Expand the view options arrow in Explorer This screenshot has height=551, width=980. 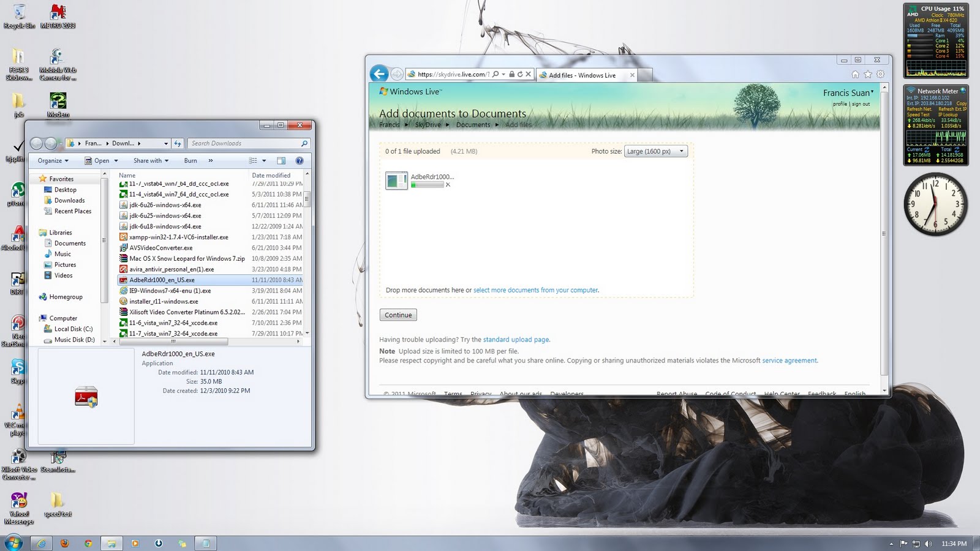click(x=264, y=160)
